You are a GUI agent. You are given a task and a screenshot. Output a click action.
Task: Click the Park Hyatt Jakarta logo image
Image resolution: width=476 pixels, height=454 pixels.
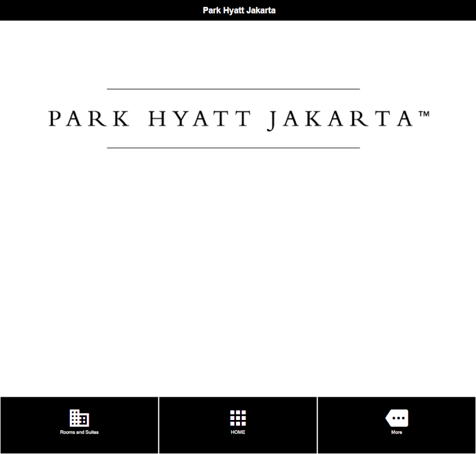[x=238, y=119]
